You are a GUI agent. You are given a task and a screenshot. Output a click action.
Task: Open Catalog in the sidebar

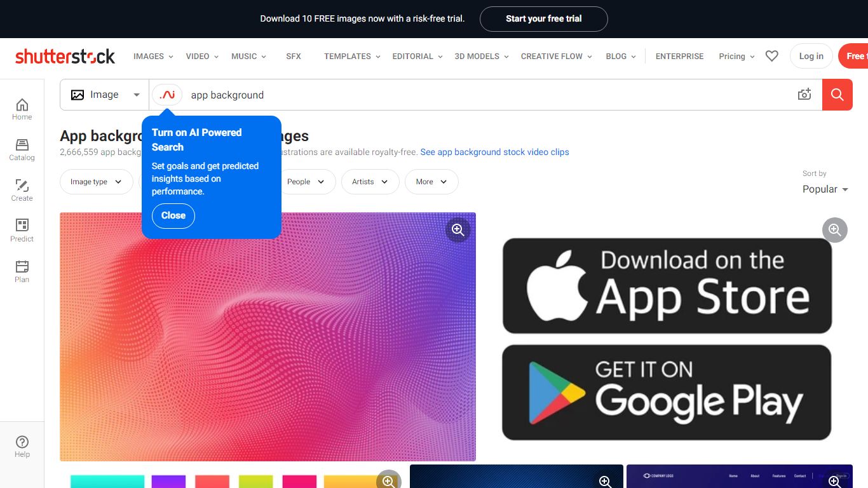coord(22,150)
